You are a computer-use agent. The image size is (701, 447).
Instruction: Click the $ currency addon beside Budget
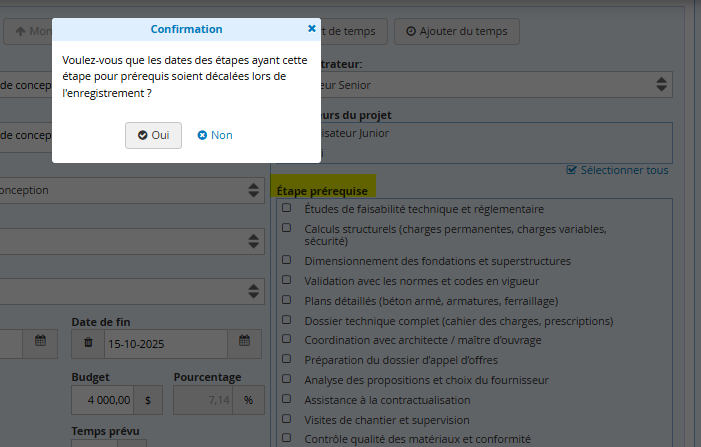point(148,400)
